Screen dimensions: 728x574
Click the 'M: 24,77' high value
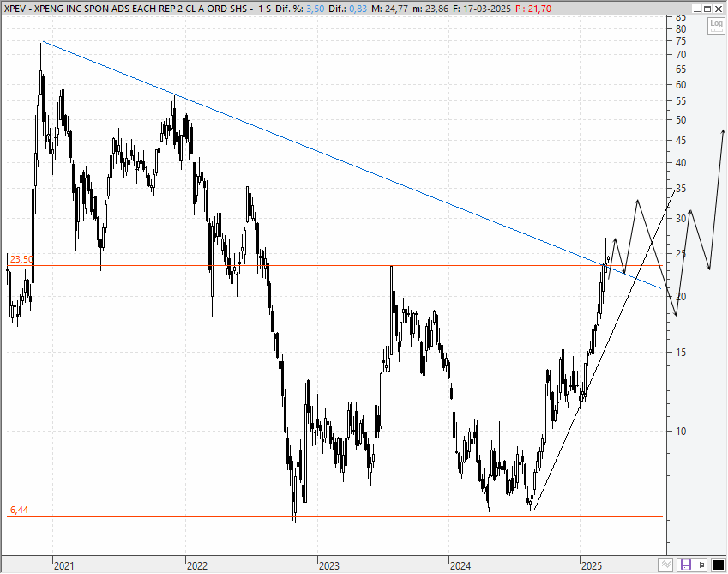pyautogui.click(x=389, y=9)
